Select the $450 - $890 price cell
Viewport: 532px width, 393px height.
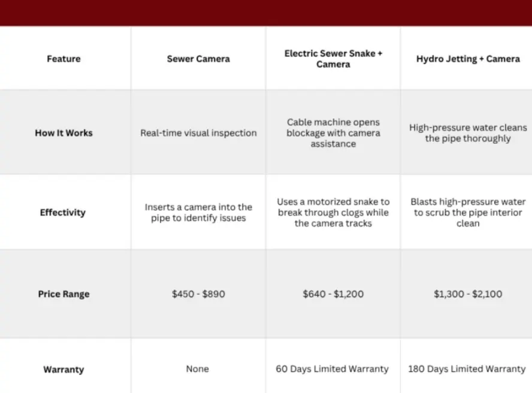(x=198, y=294)
